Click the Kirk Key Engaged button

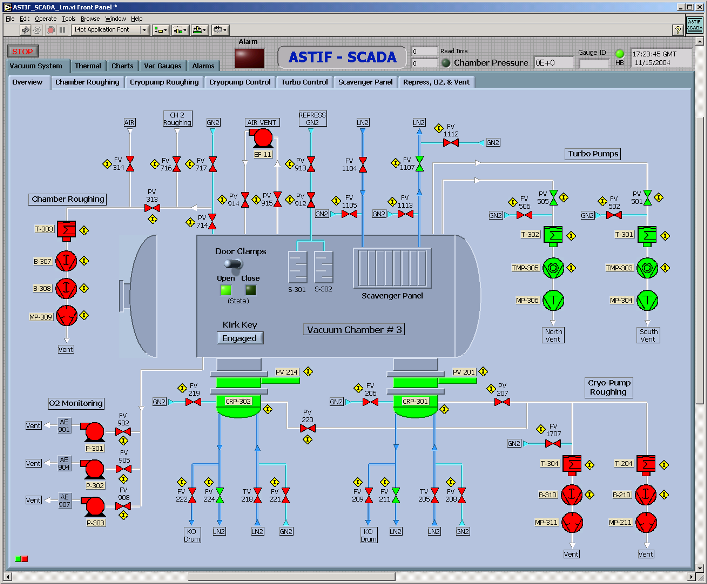(x=238, y=338)
